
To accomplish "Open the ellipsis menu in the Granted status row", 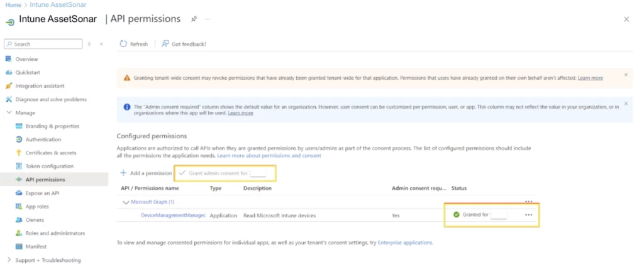I will 528,215.
